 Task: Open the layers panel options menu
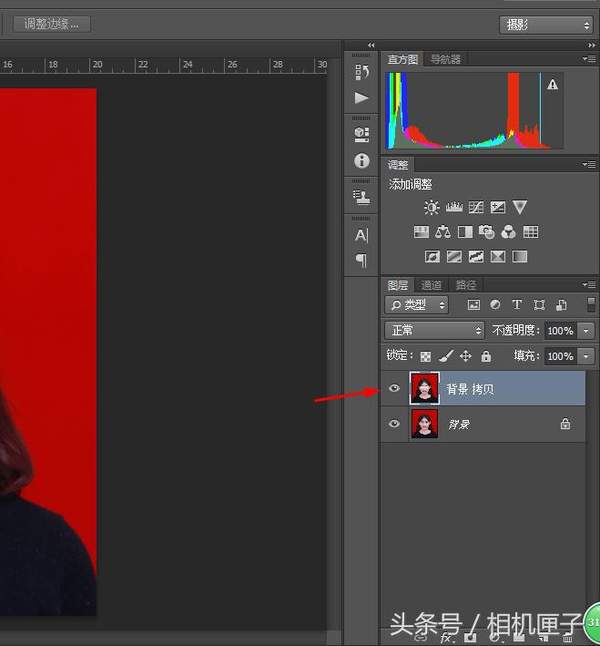click(589, 284)
